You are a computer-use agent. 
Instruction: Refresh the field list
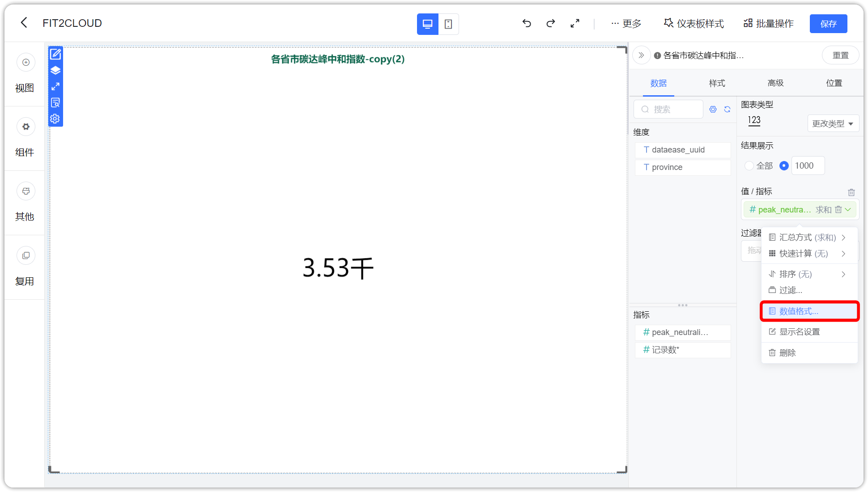coord(728,109)
